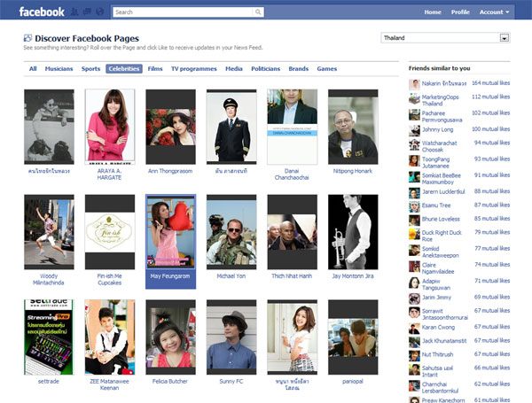Open Nitipong Honark page link
The image size is (532, 403).
tap(353, 171)
